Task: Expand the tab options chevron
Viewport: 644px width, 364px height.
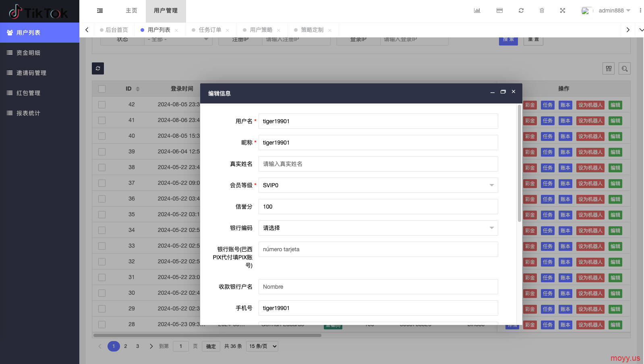Action: point(641,30)
